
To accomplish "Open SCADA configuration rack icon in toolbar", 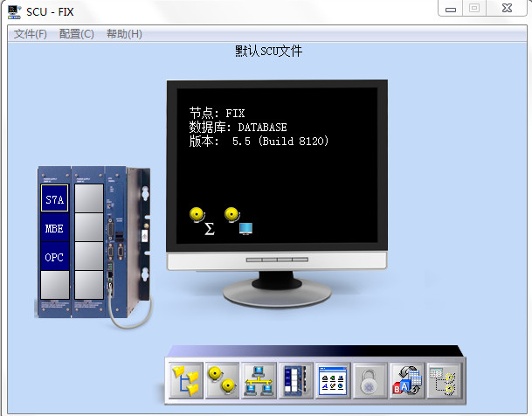I will point(295,381).
